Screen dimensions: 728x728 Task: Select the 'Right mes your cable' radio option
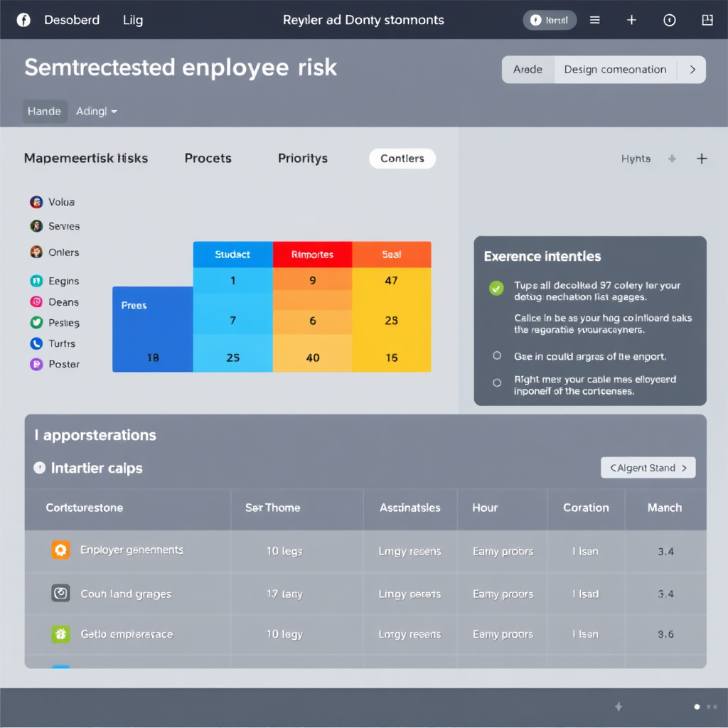497,382
